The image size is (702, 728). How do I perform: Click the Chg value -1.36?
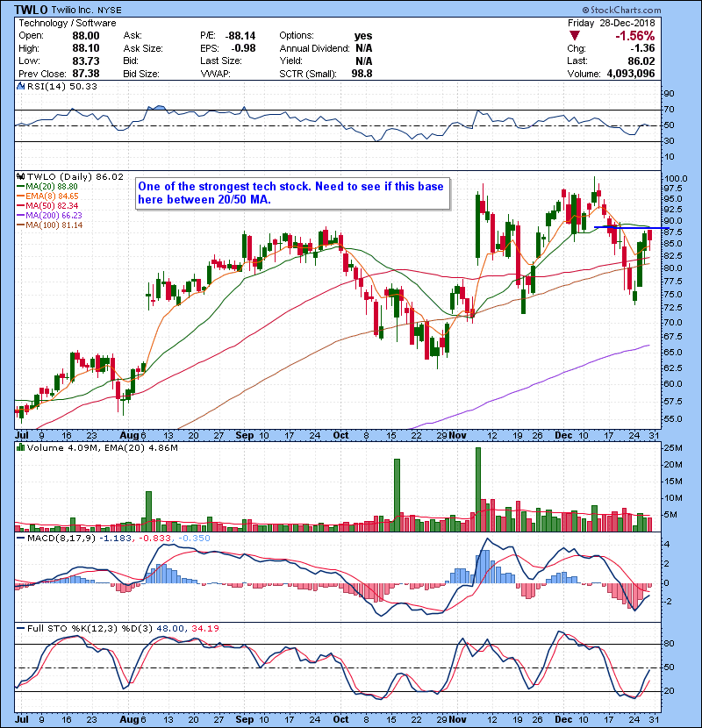(x=642, y=48)
